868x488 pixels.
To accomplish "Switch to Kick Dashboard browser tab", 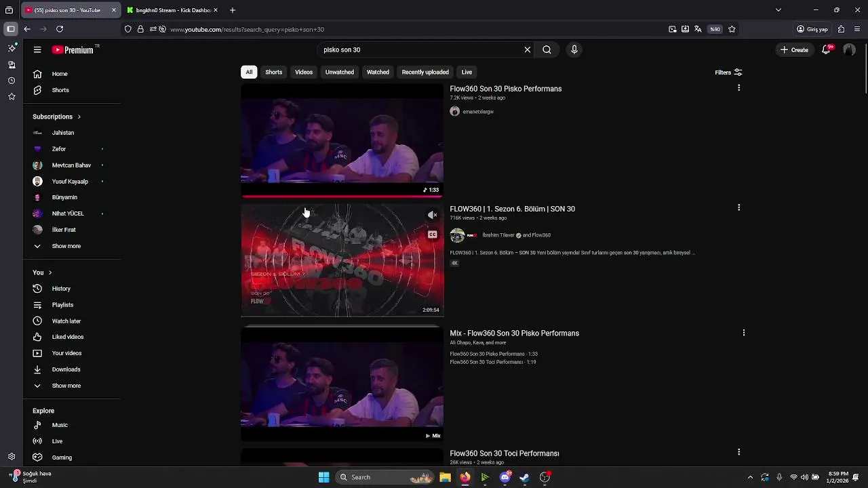I will 173,10.
